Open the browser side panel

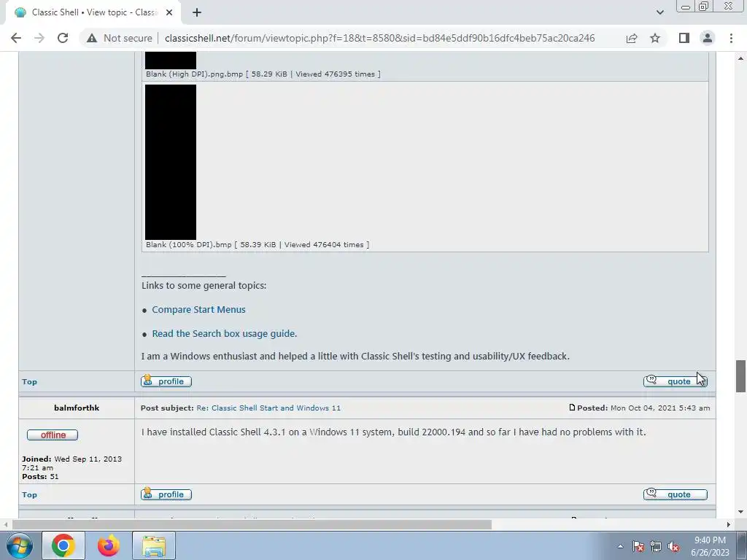tap(684, 38)
